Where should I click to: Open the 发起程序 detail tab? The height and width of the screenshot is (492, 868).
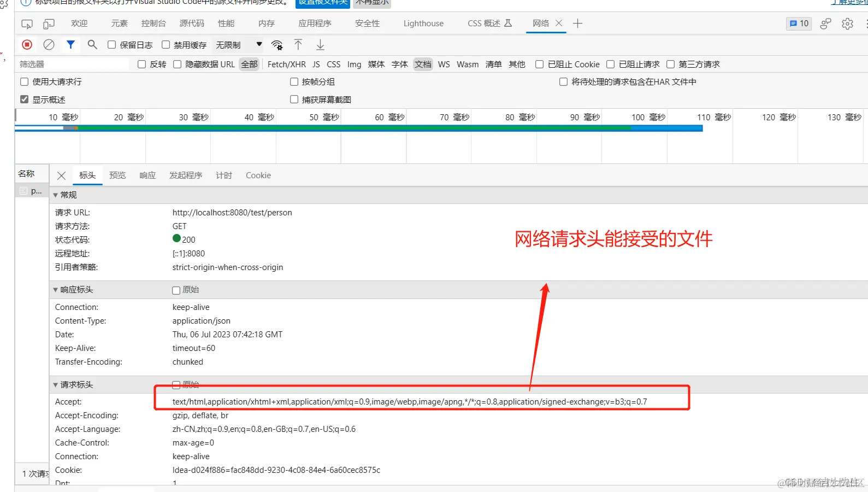[x=186, y=175]
